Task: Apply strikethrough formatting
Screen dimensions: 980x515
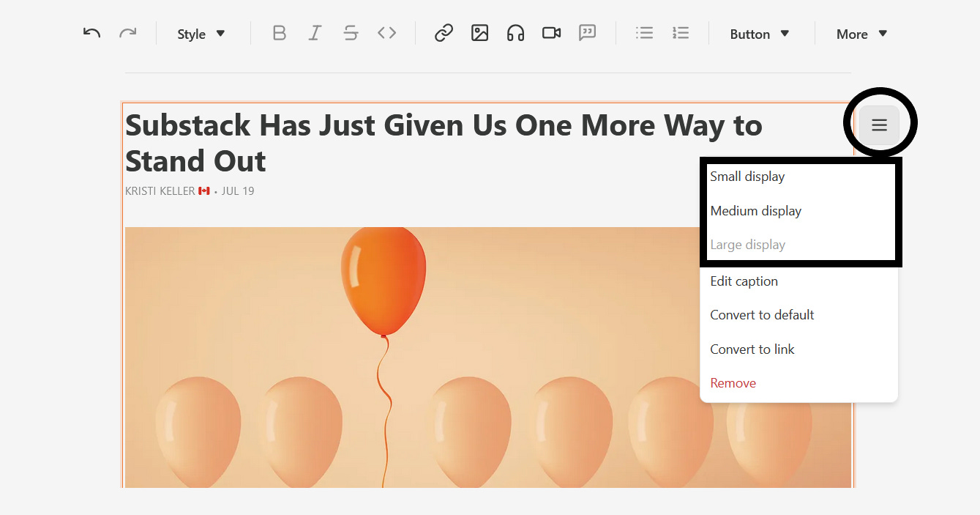Action: (x=351, y=33)
